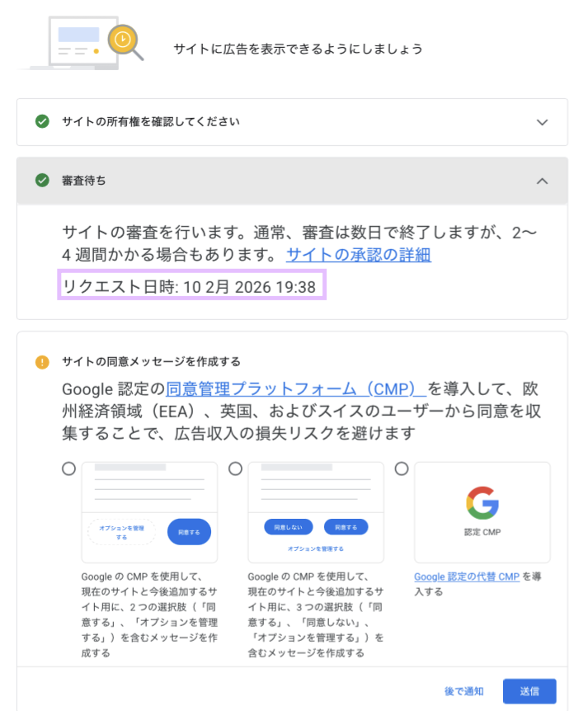
Task: Click the green check icon beside 審査待ち
Action: [x=42, y=180]
